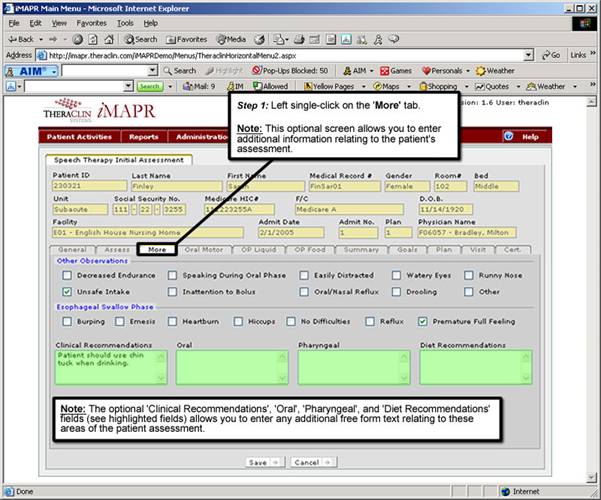The width and height of the screenshot is (601, 500).
Task: Tick the Easily Distracted checkbox
Action: (304, 275)
